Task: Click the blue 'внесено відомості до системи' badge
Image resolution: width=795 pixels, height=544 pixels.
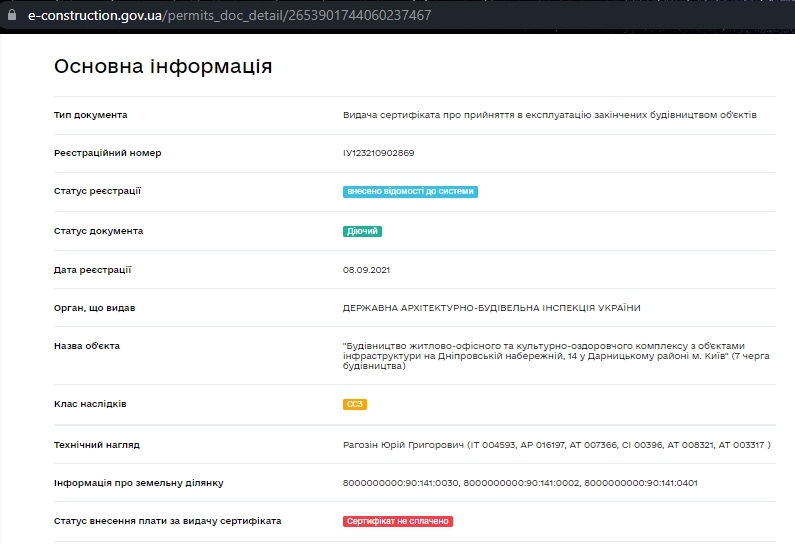Action: [410, 192]
